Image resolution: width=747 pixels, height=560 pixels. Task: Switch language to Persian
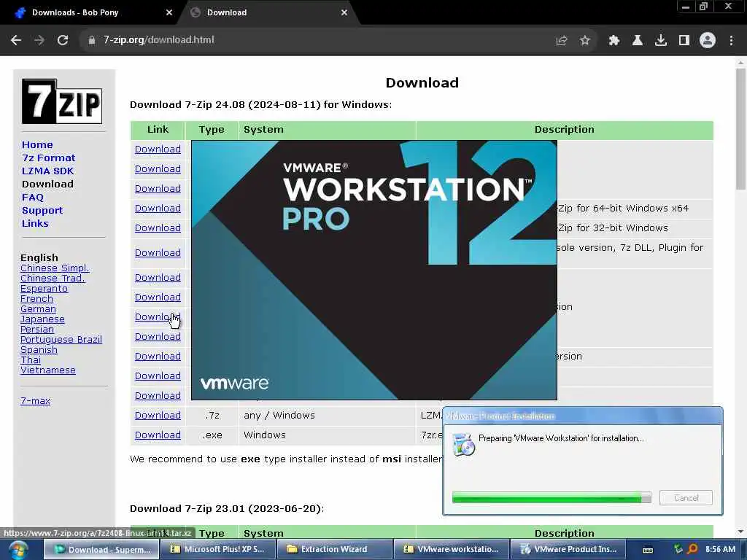[37, 329]
